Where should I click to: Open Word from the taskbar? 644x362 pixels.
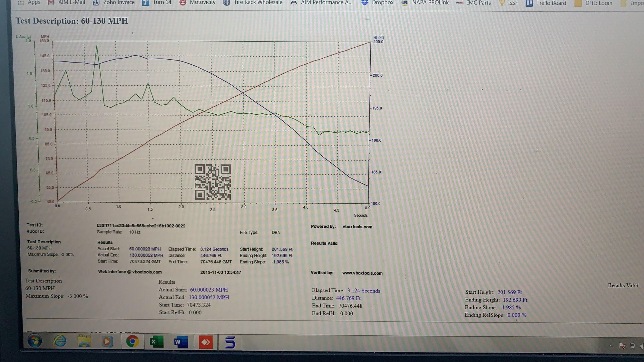[x=181, y=342]
